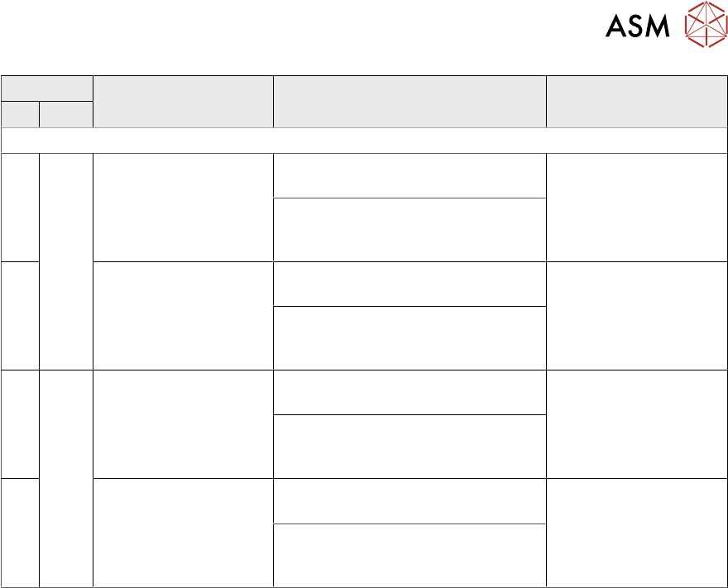The width and height of the screenshot is (728, 588).
Task: Click the narrow first cell of first body row
Action: coord(20,207)
